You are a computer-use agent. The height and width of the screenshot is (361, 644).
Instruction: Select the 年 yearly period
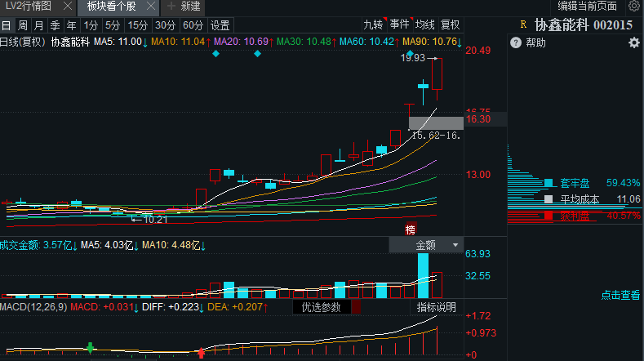click(72, 25)
